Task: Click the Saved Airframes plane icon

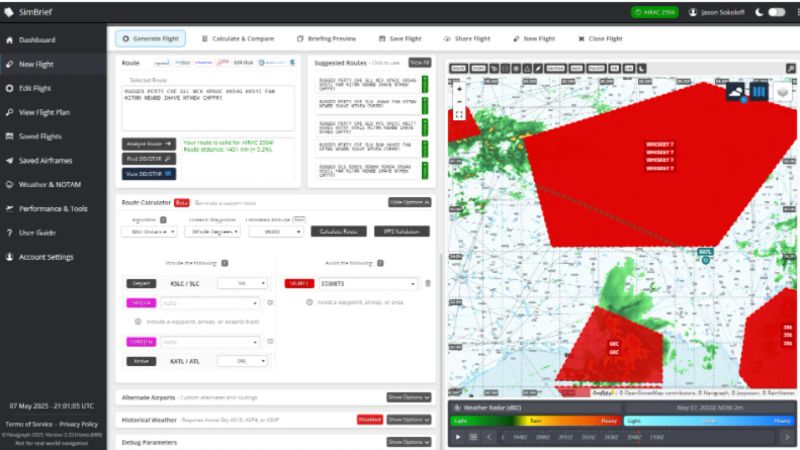Action: pyautogui.click(x=9, y=160)
